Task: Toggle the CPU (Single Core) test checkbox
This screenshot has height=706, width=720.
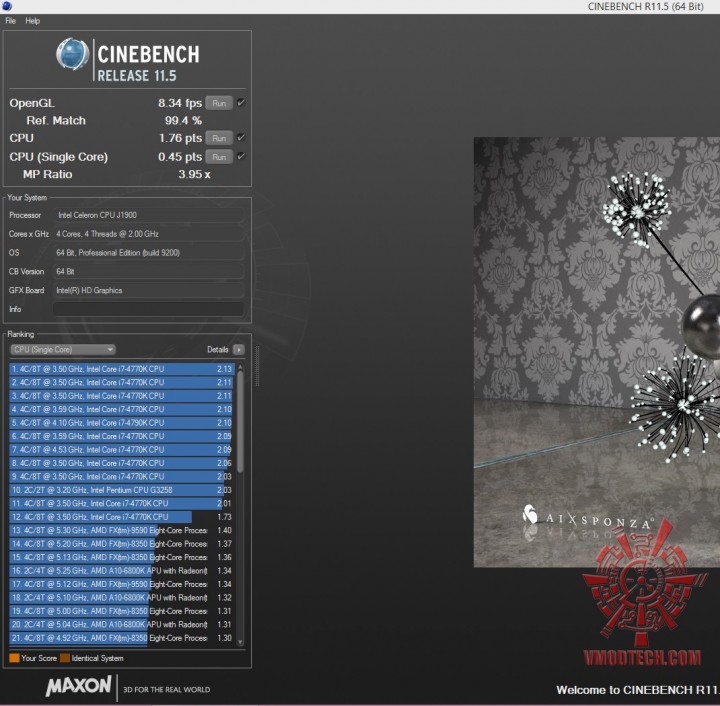Action: [x=241, y=157]
